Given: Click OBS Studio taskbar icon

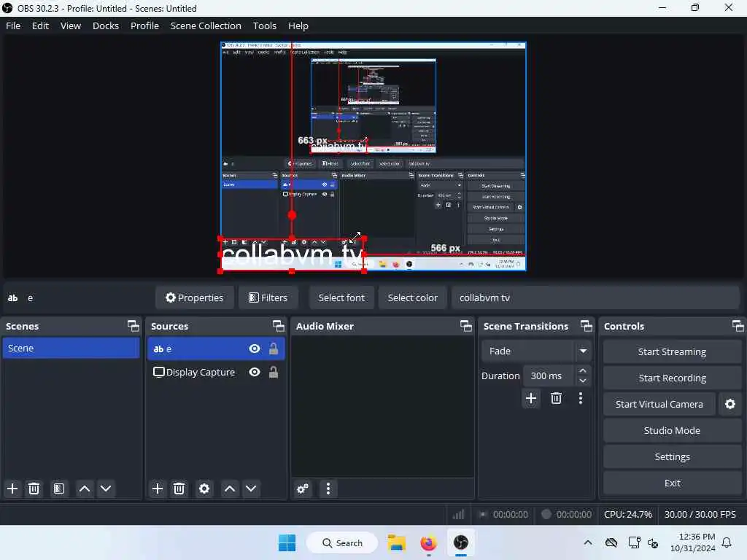Looking at the screenshot, I should [x=461, y=542].
